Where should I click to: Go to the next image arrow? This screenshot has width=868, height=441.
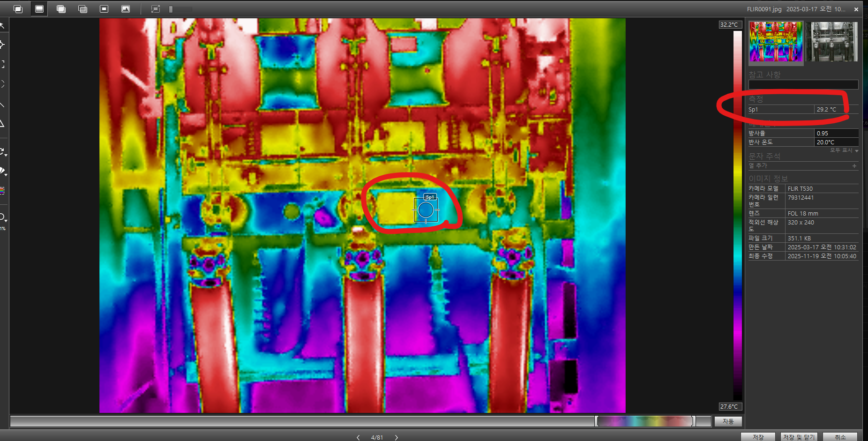tap(397, 437)
